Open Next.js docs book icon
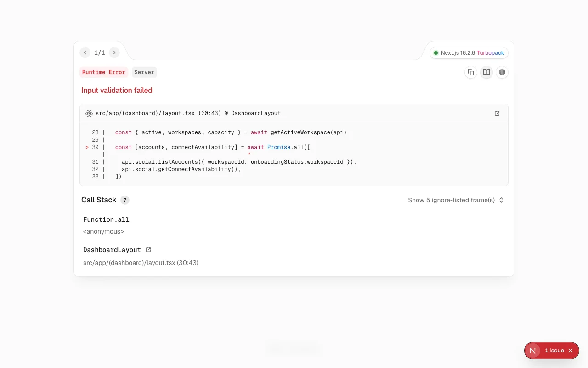 point(486,72)
